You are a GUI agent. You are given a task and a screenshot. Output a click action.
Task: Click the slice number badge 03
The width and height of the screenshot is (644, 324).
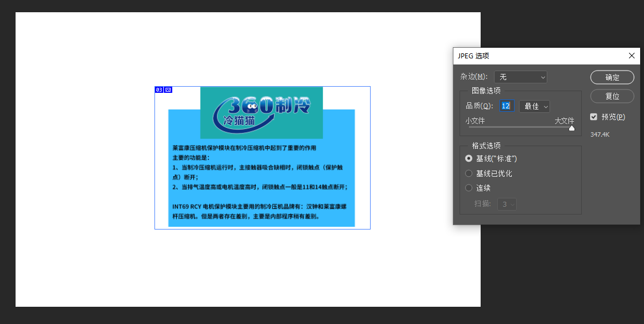[158, 89]
